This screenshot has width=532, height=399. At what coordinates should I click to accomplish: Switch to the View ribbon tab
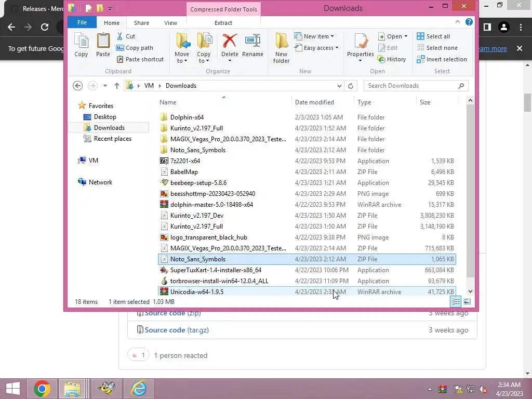(x=170, y=23)
